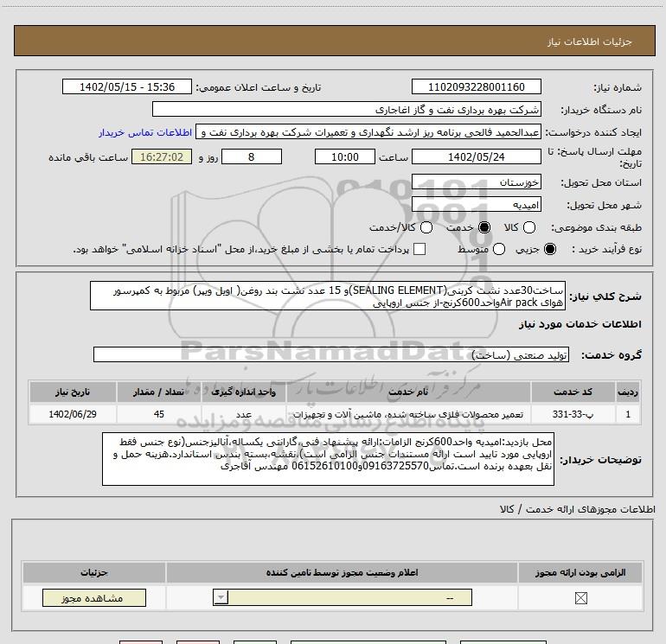The image size is (666, 644).
Task: Click the deadline hour field 10:00
Action: (x=345, y=156)
